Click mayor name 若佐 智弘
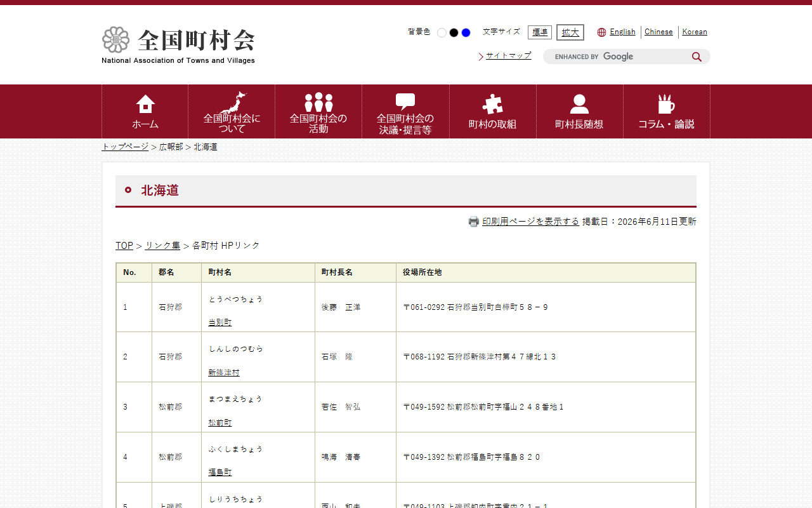This screenshot has height=508, width=812. pyautogui.click(x=341, y=407)
